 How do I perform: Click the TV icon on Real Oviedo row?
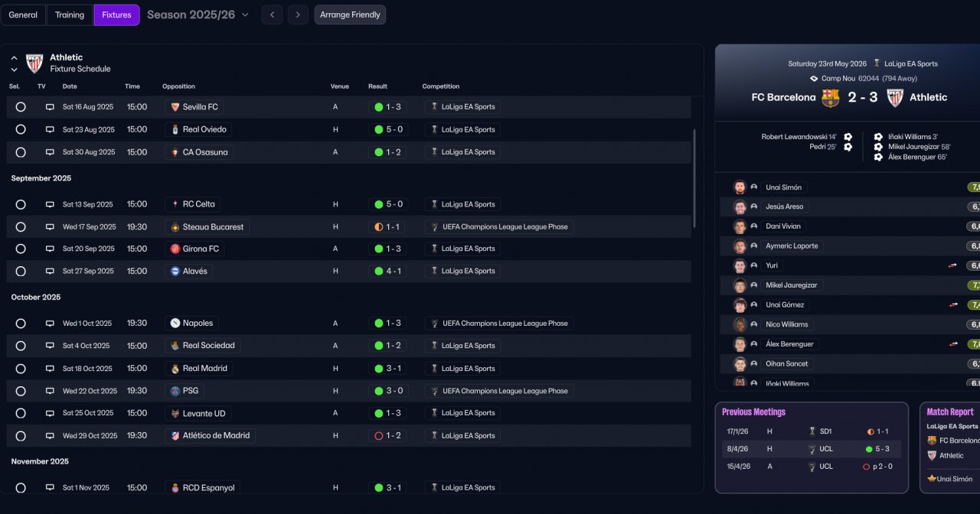(50, 129)
